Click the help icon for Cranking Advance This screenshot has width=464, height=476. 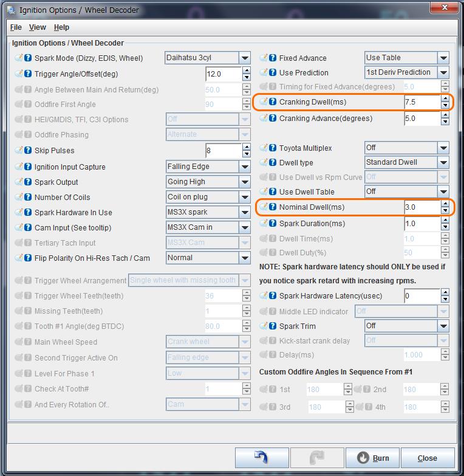tap(273, 118)
